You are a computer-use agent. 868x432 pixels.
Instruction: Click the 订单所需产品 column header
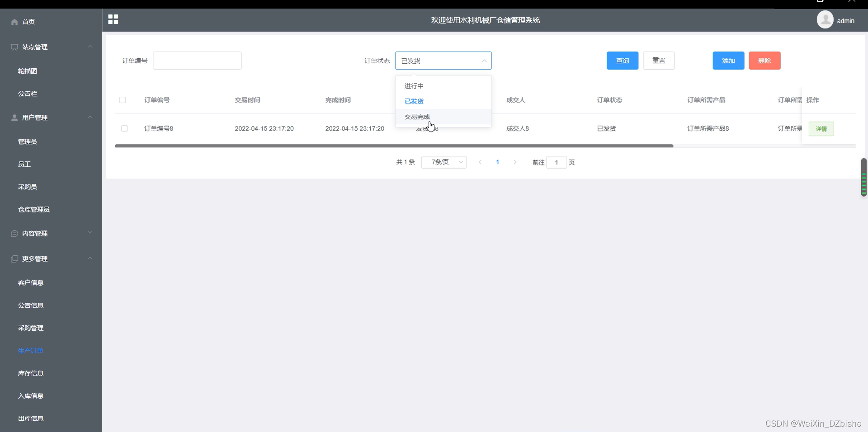[x=706, y=100]
